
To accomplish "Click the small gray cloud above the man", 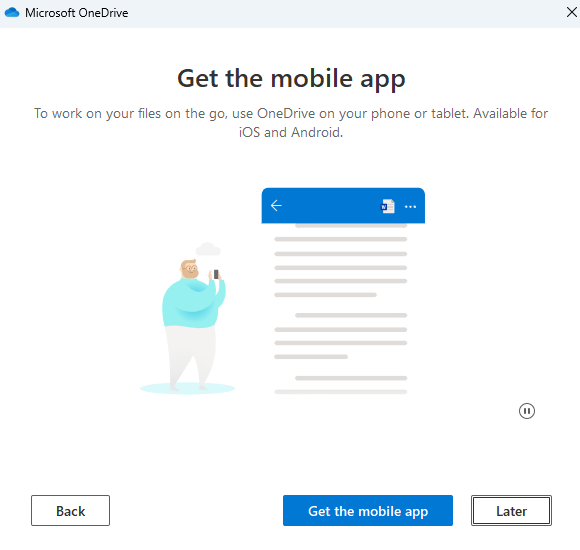I will coord(208,249).
